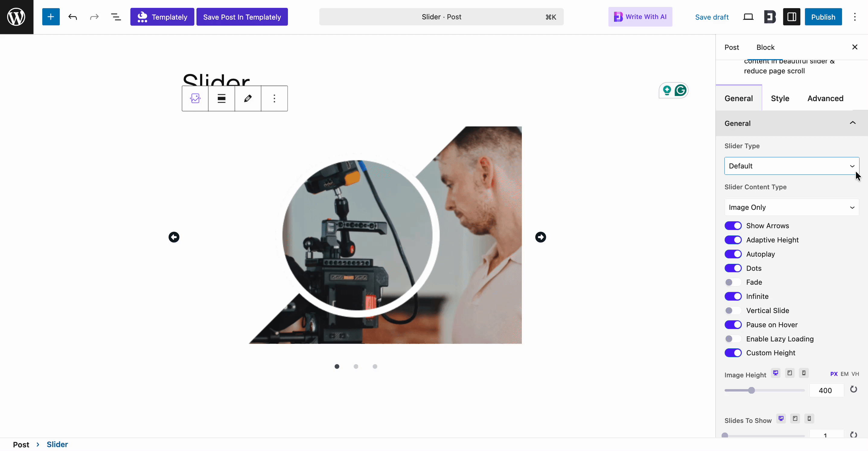This screenshot has height=451, width=868.
Task: Click the block inserter plus icon
Action: click(x=50, y=17)
